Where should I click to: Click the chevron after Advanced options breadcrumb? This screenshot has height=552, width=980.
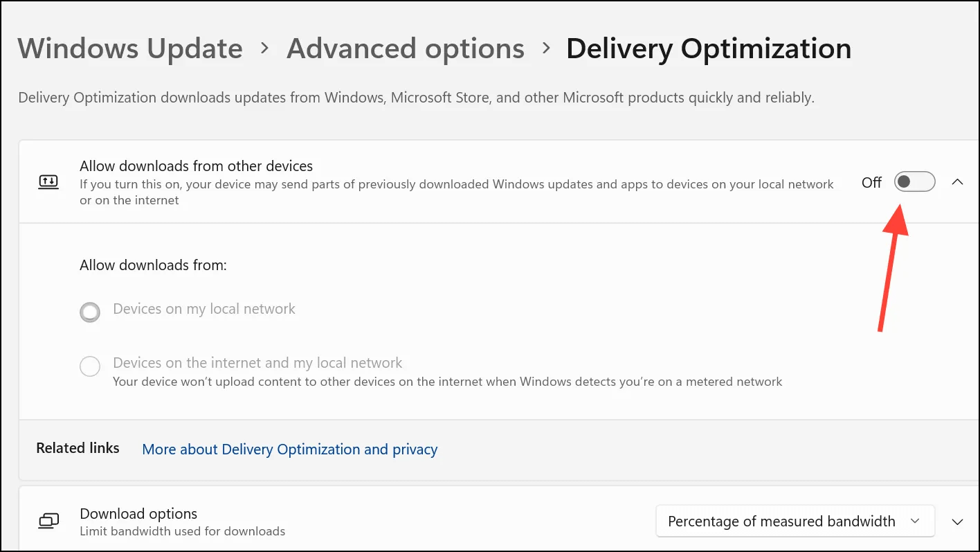[545, 48]
